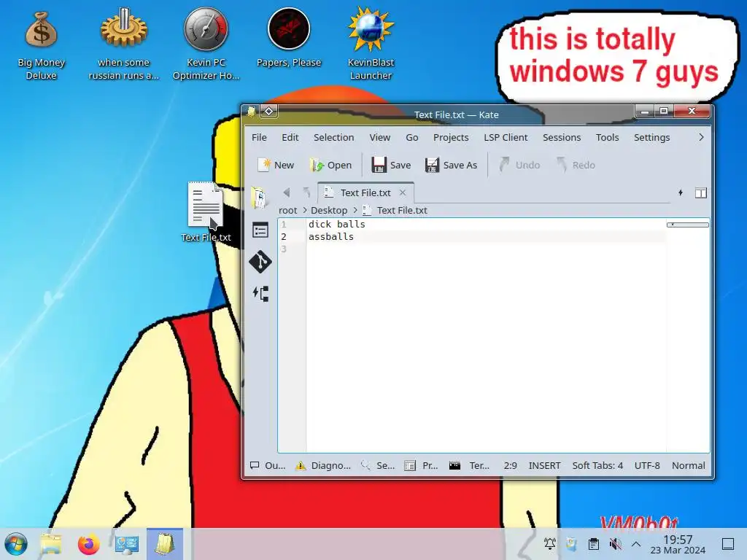The image size is (747, 560).
Task: Click 'Text File.txt' in the breadcrumb bar
Action: [x=402, y=211]
